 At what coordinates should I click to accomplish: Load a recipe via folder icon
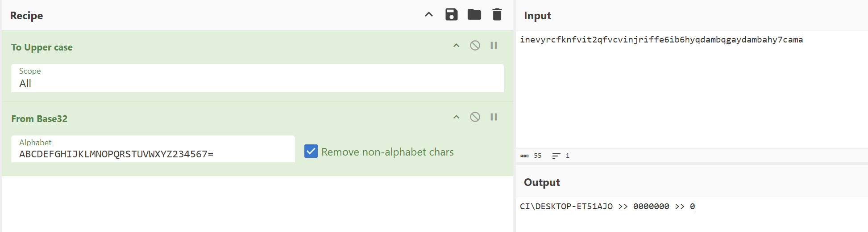click(474, 15)
